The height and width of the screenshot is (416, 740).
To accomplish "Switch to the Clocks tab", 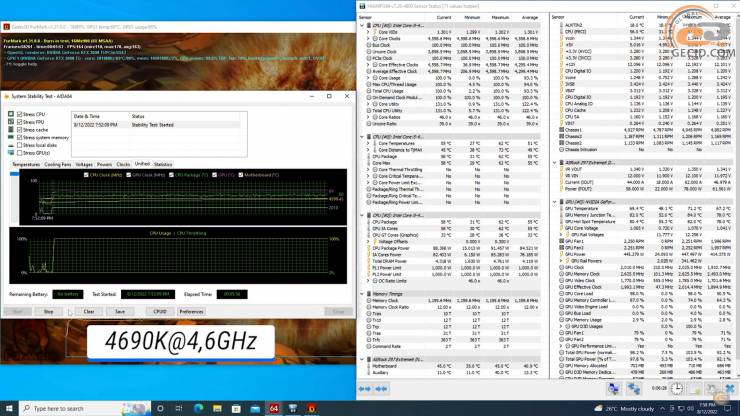I will click(x=123, y=164).
